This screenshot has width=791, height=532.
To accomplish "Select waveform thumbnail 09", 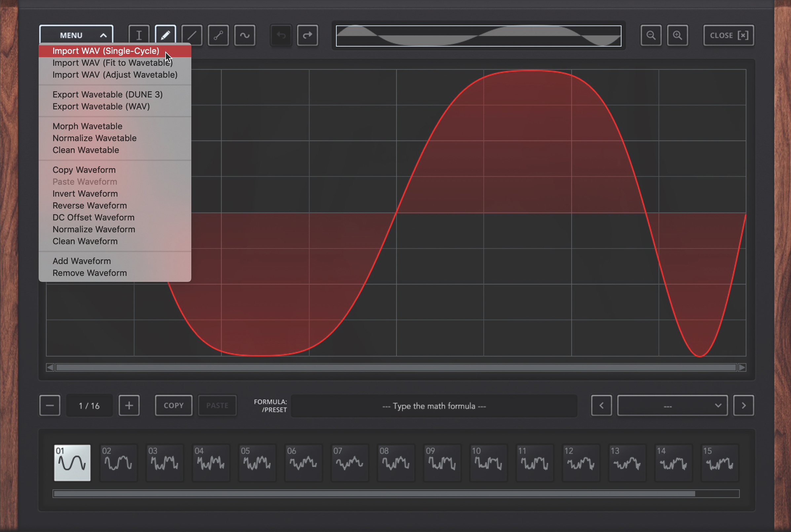I will click(442, 463).
